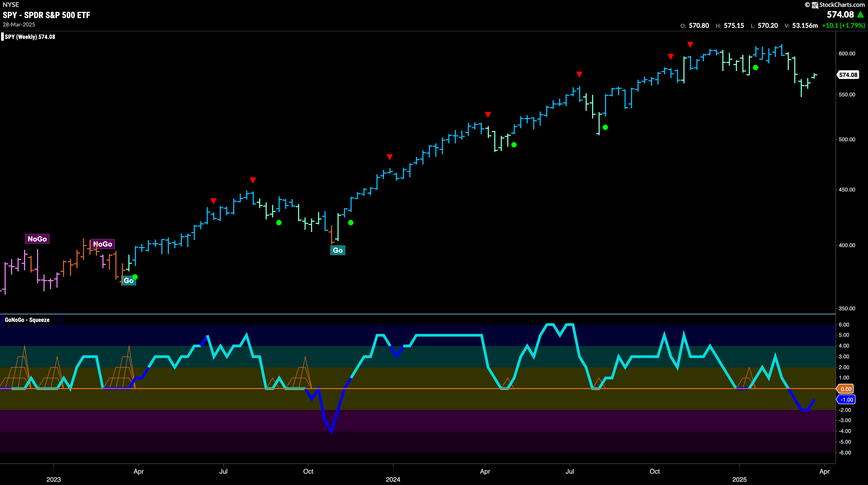Click the 550.00 price axis label
This screenshot has height=485, width=868.
[847, 95]
